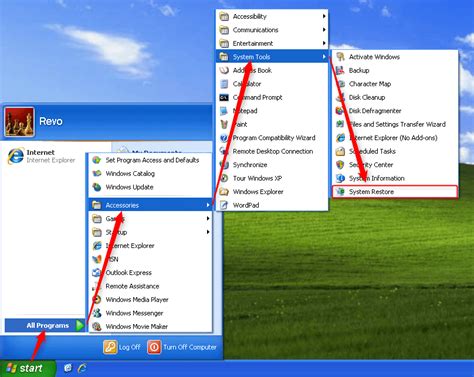Expand the Startup submenu arrow

[x=208, y=232]
